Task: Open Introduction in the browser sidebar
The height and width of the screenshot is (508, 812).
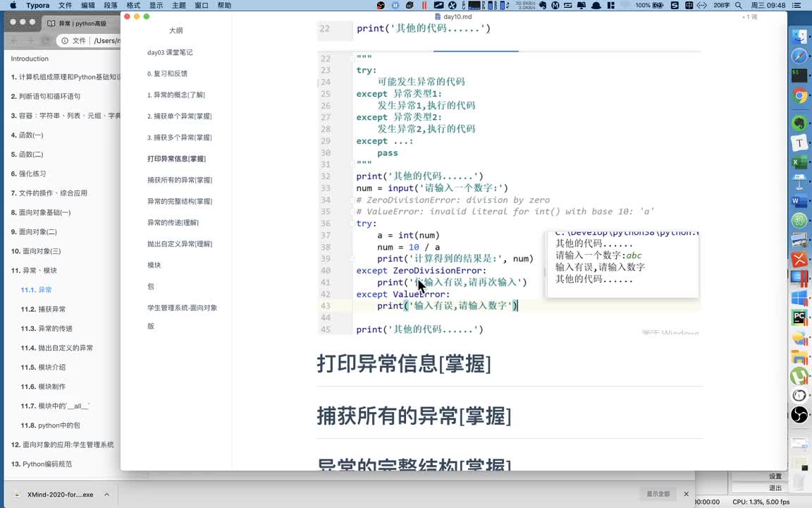Action: coord(30,59)
